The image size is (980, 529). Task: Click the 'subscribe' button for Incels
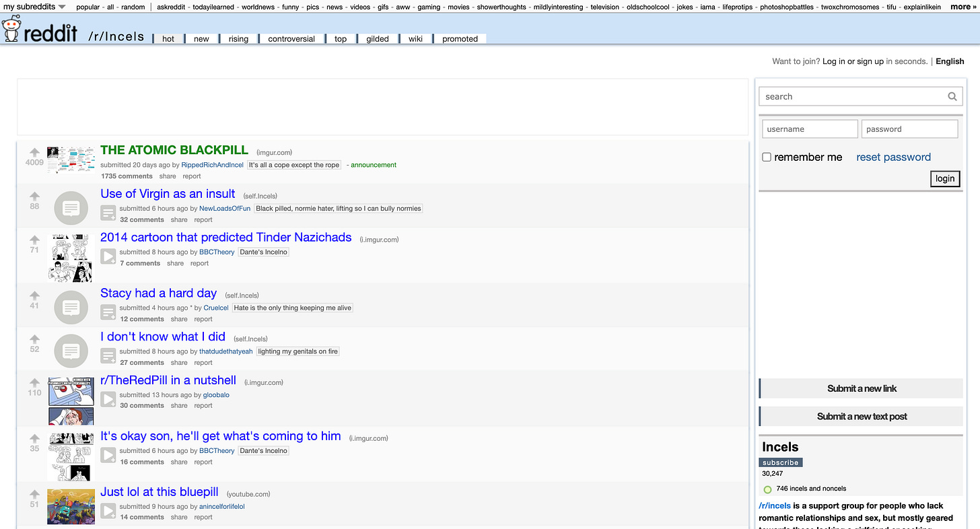coord(781,462)
